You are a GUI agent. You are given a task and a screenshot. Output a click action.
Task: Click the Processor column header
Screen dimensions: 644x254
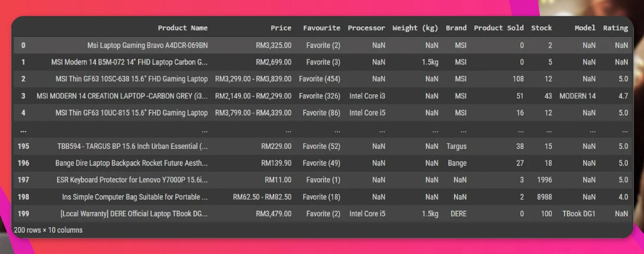point(366,28)
